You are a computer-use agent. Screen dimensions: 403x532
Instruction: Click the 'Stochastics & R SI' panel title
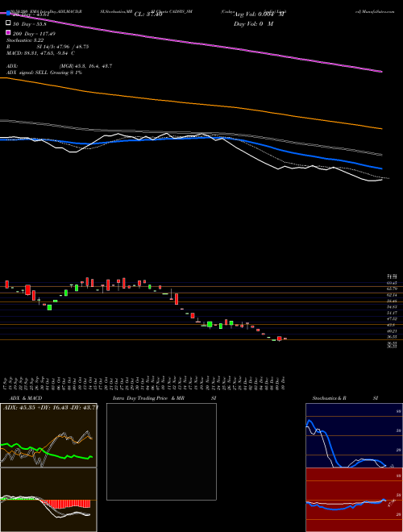(345, 398)
